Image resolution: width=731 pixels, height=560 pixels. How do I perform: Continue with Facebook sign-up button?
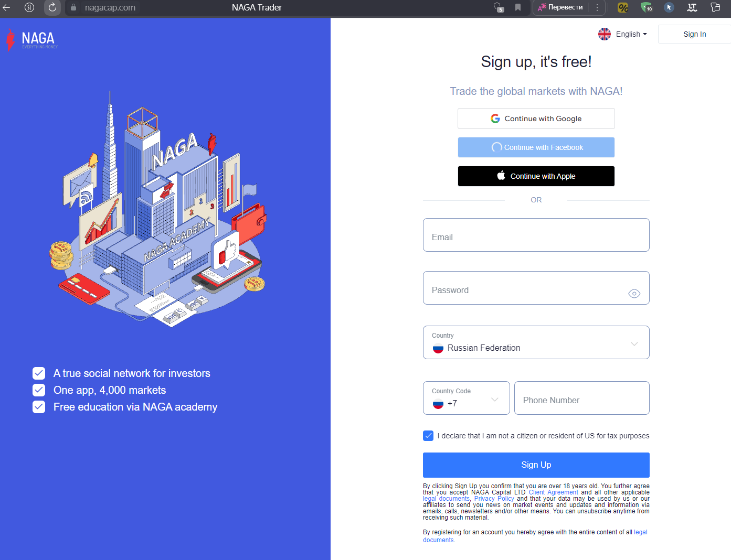[536, 147]
